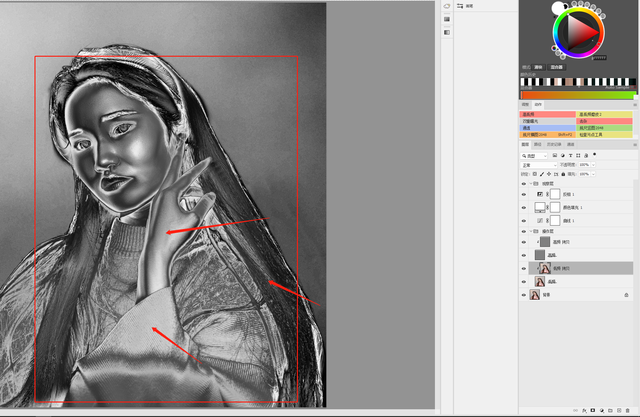640x417 pixels.
Task: Open the third collapsed panel icon in dock
Action: pos(447,32)
